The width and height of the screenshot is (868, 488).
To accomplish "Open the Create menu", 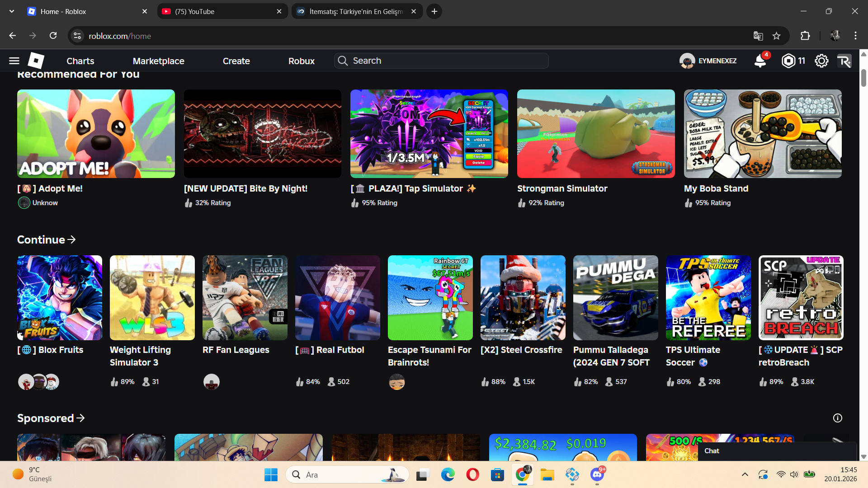I will (236, 61).
